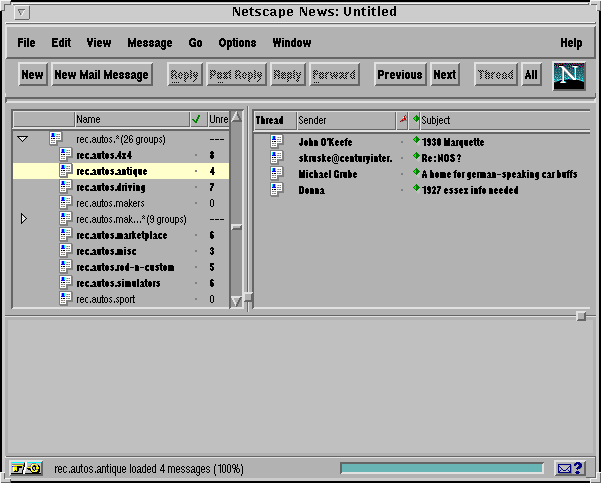The image size is (601, 483).
Task: Toggle read diamond for german-speaking car buffs
Action: [416, 172]
